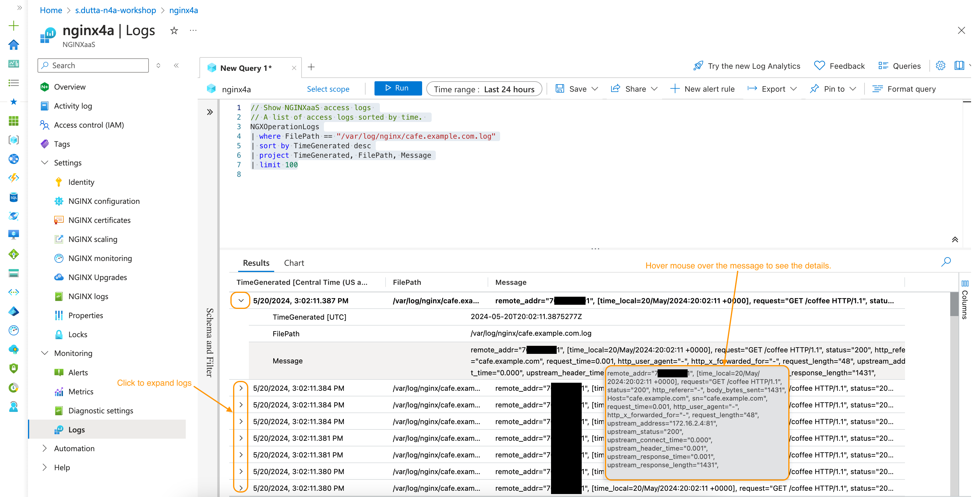Expand the first 3:02:11.381 PM log row
The width and height of the screenshot is (980, 497).
tap(241, 438)
